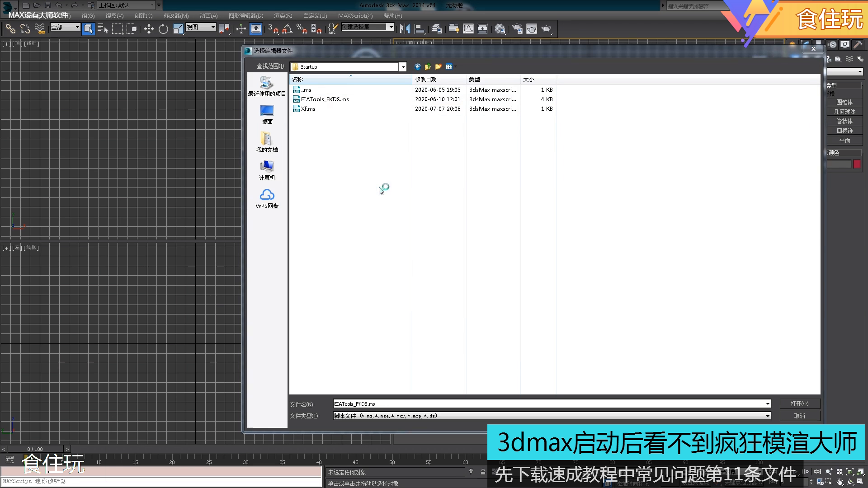Click the go back arrow in file dialog
Viewport: 868px width, 488px height.
point(417,67)
